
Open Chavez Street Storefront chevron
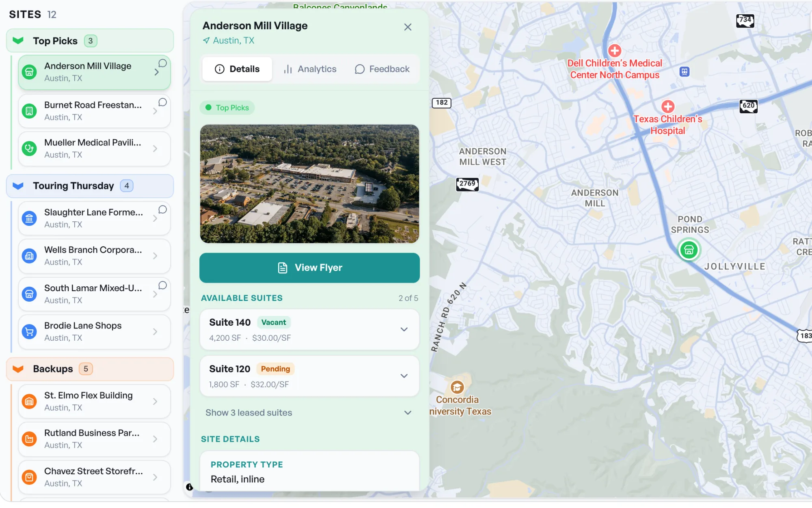(x=155, y=477)
